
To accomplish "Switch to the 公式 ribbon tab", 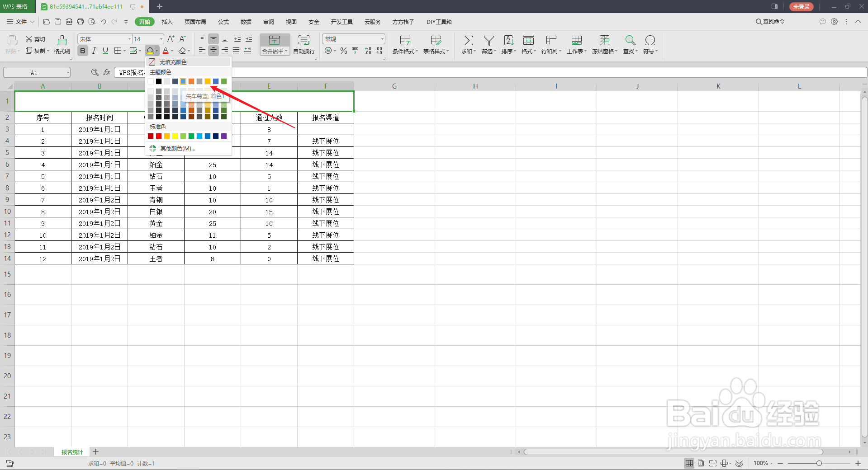I will coord(223,22).
